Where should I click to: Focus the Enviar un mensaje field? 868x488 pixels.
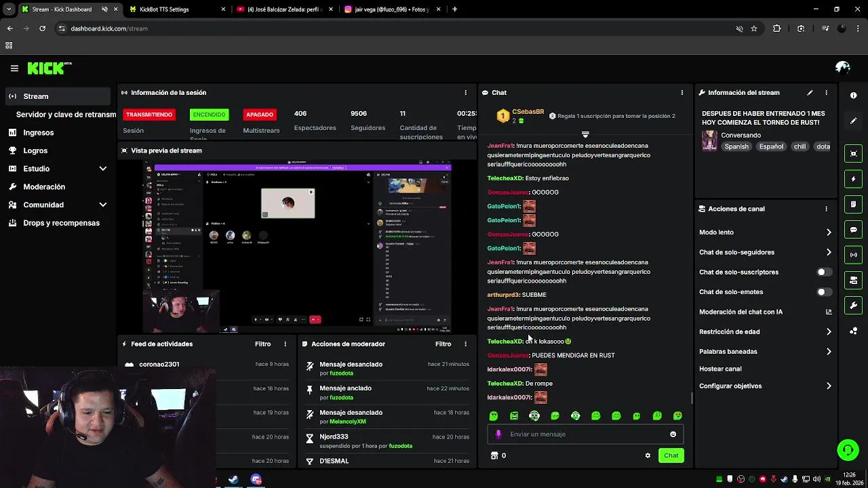click(x=585, y=434)
